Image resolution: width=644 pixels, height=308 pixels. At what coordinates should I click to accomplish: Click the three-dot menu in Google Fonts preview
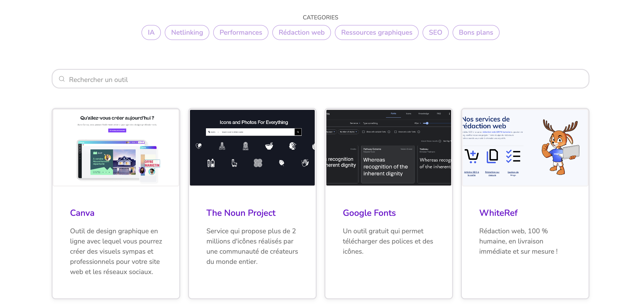[449, 113]
